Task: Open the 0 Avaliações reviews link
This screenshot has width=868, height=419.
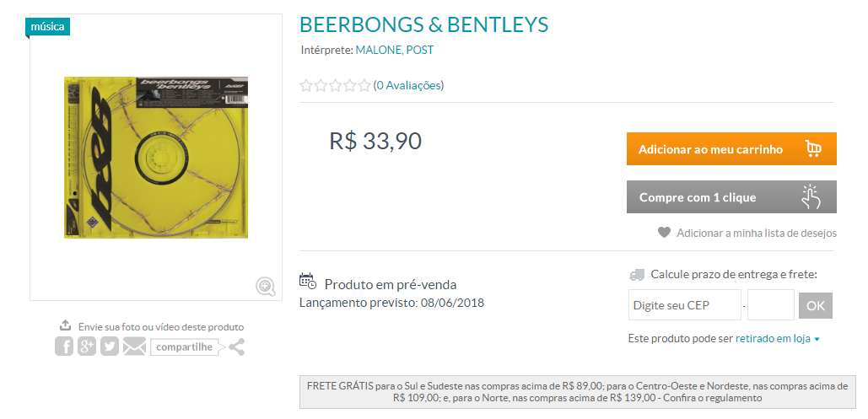Action: pos(408,85)
